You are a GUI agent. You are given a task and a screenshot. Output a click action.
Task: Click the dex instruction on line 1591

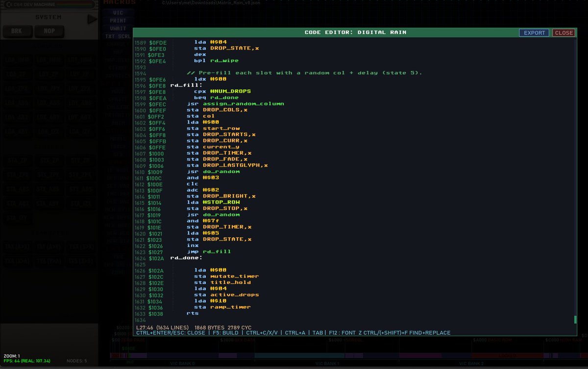click(x=200, y=54)
